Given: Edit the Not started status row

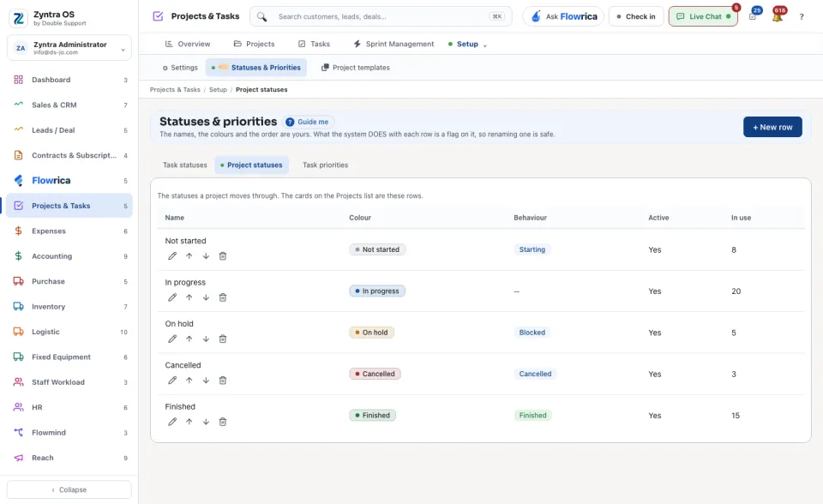Looking at the screenshot, I should pyautogui.click(x=172, y=256).
